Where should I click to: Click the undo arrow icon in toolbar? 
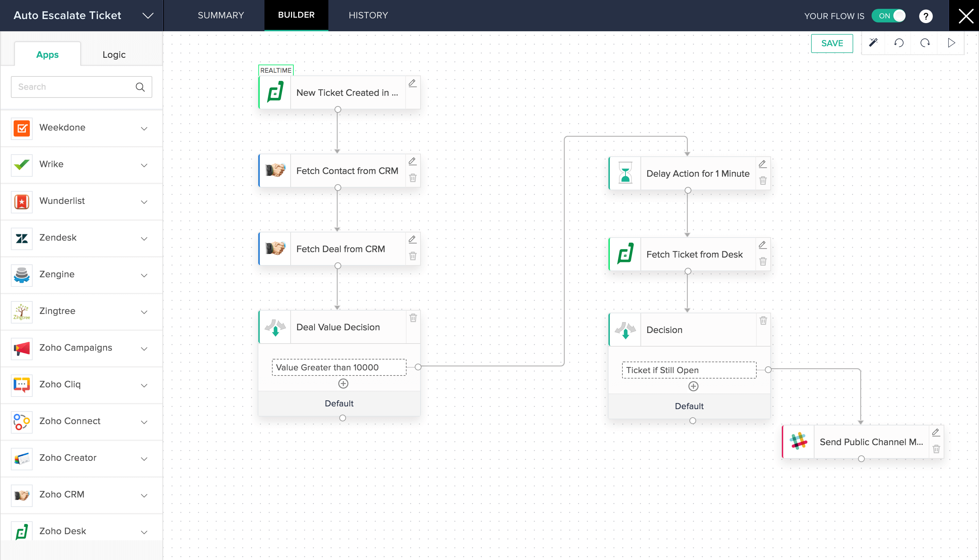899,44
